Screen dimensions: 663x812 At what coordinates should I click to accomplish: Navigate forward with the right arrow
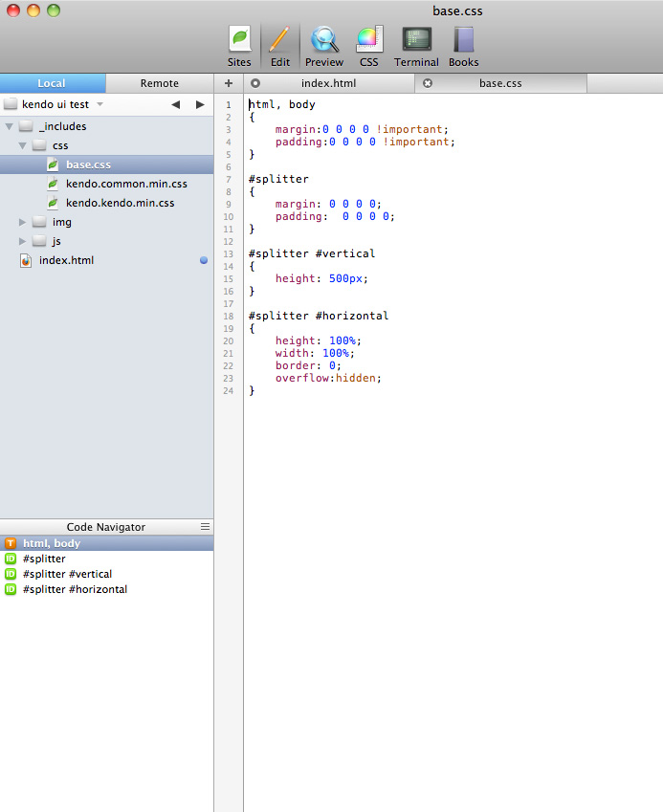click(200, 104)
